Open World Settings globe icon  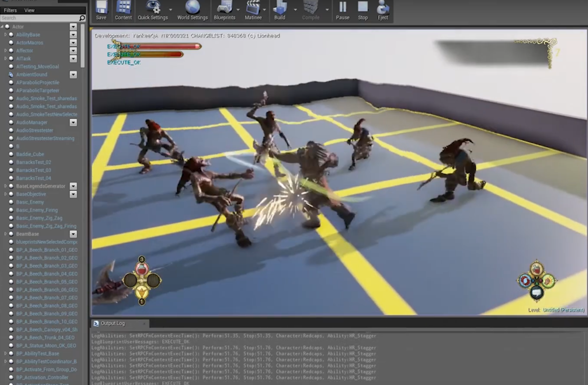point(192,7)
